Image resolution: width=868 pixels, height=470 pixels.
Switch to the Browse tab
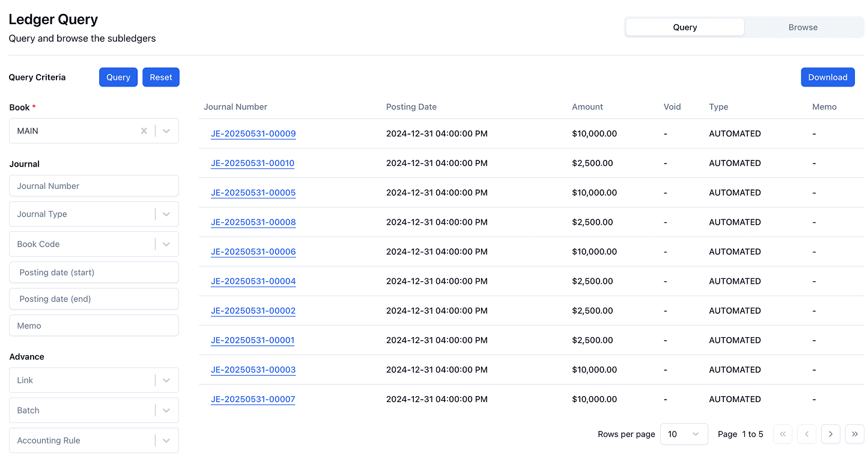click(803, 27)
